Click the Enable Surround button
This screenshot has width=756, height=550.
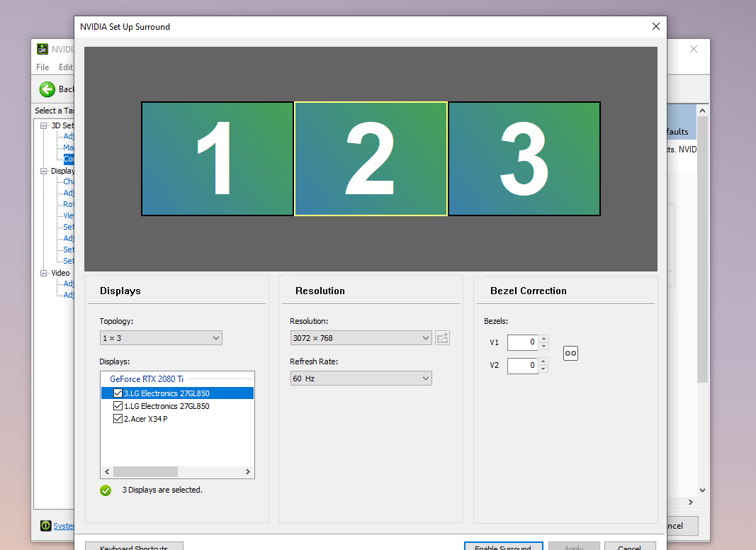503,546
